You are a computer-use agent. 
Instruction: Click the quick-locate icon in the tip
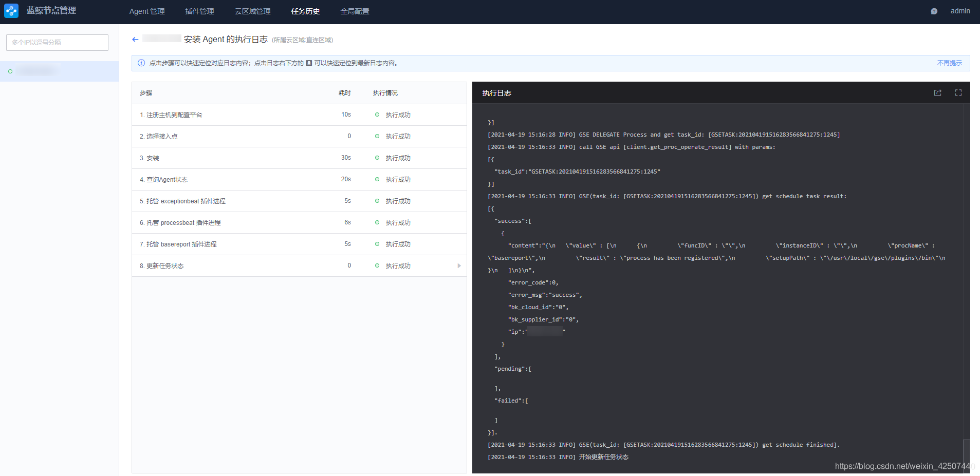point(309,63)
